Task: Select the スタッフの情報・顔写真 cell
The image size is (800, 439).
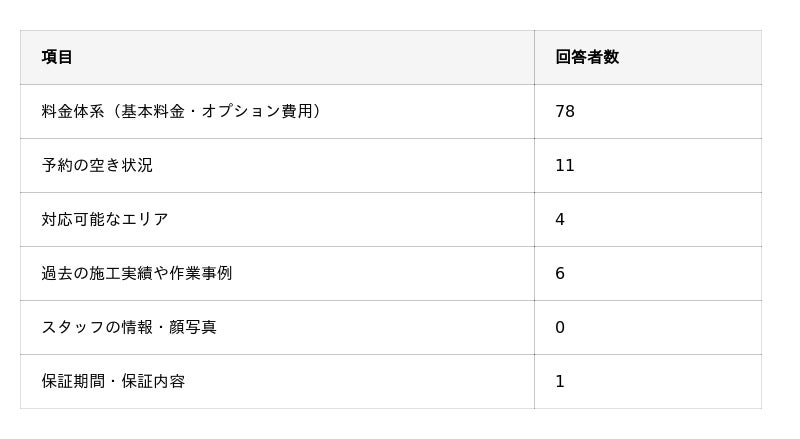Action: click(x=129, y=327)
